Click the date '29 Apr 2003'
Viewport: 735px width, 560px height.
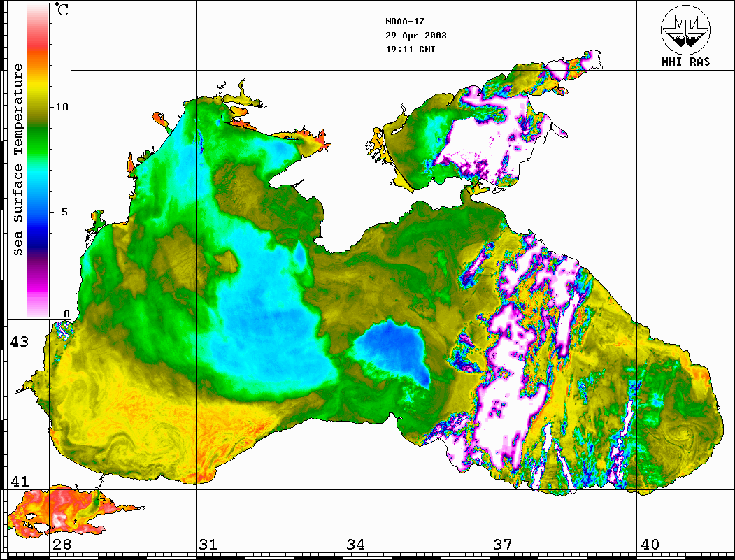point(416,36)
